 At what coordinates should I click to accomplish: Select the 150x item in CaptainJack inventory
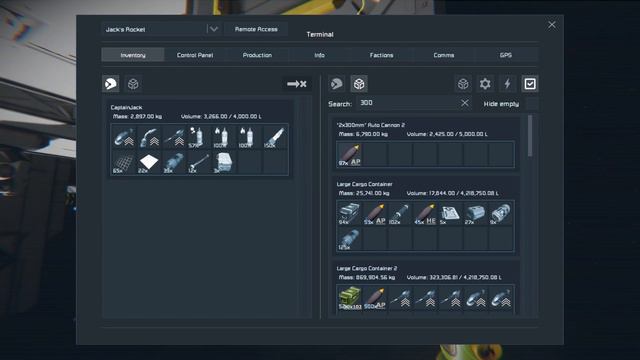[x=275, y=137]
